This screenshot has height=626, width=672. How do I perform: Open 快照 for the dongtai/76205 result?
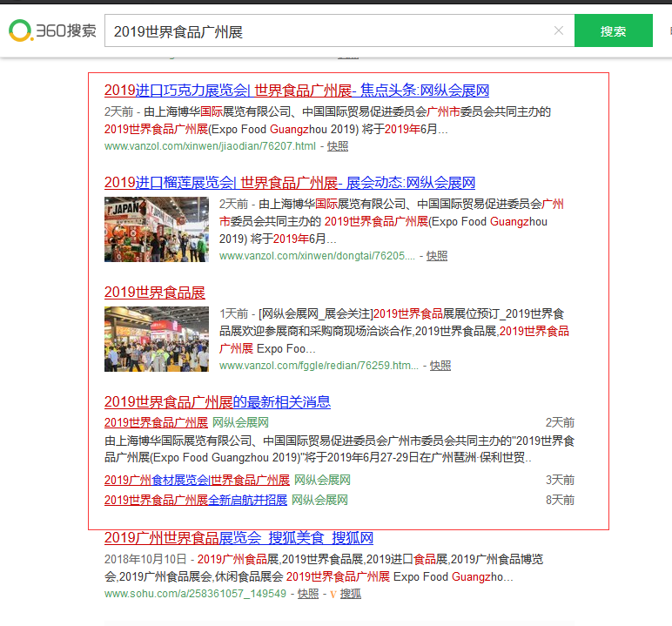coord(437,256)
